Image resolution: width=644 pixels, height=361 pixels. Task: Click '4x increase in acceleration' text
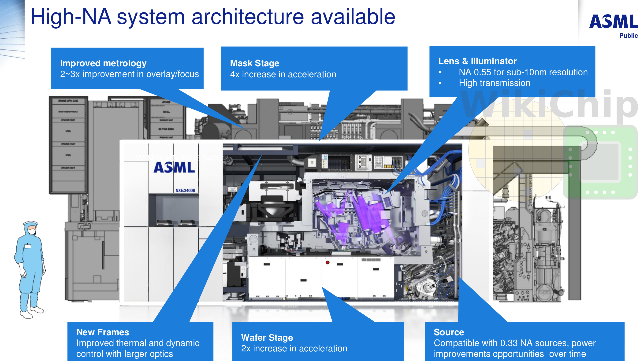[283, 74]
